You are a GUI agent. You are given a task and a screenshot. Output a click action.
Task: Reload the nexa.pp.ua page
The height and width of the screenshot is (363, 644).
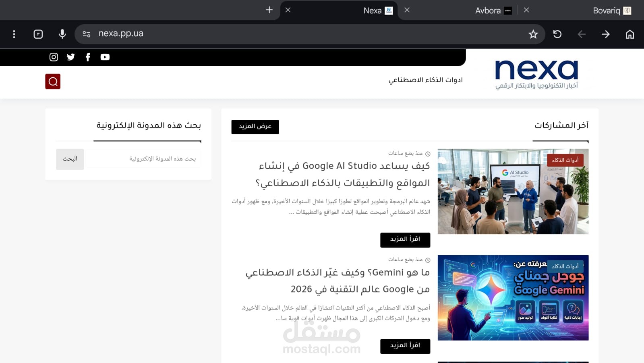[557, 34]
